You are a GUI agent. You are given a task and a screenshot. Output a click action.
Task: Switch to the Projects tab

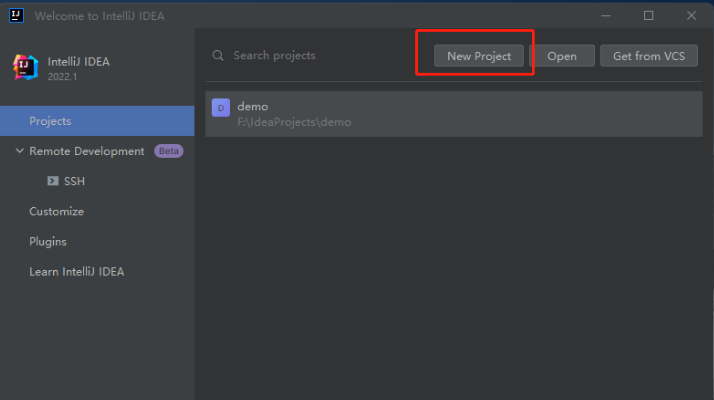coord(50,121)
